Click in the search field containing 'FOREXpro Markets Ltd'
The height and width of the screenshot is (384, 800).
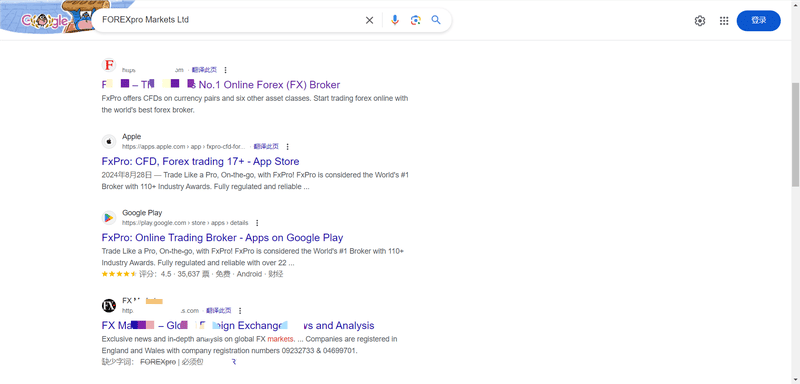tap(230, 20)
